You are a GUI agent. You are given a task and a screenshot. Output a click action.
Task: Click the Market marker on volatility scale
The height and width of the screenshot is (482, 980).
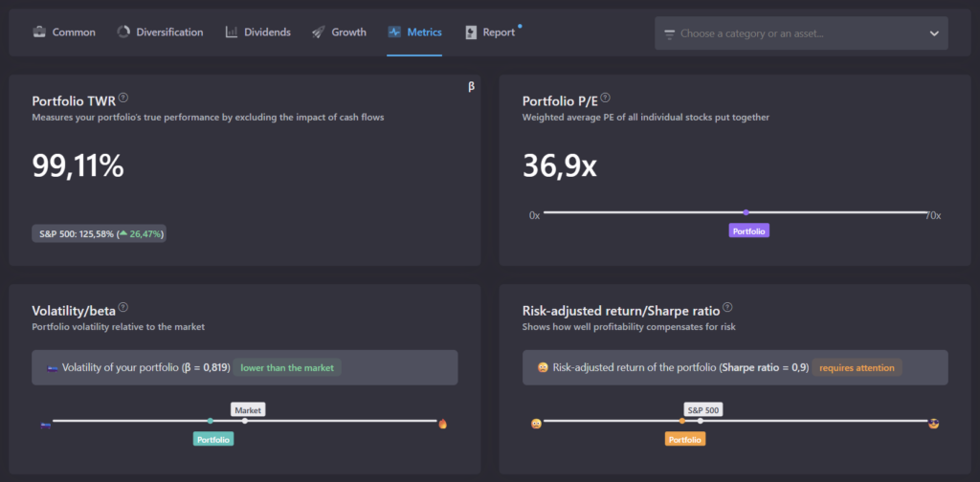[x=248, y=410]
